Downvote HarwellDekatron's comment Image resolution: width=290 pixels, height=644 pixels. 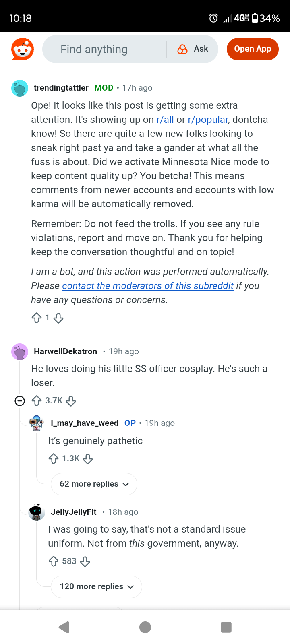(71, 400)
